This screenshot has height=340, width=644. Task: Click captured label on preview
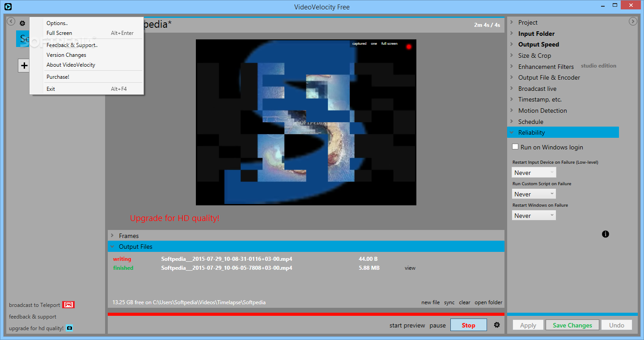pos(359,43)
